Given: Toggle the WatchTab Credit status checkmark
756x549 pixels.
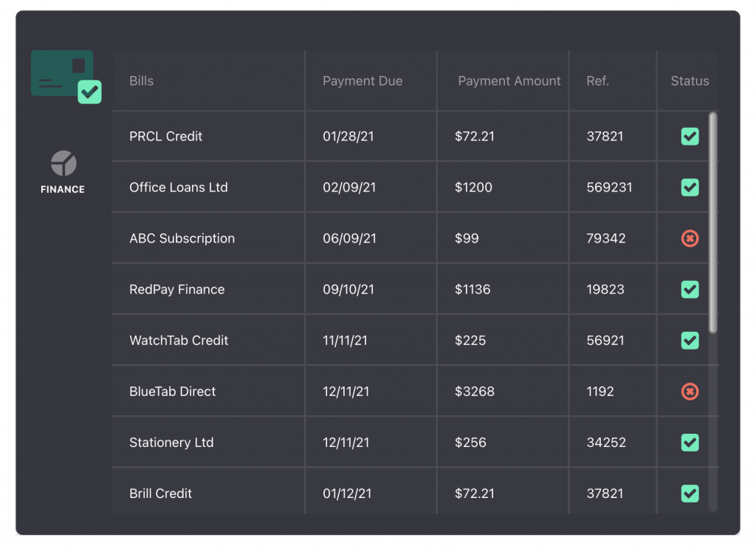Looking at the screenshot, I should (x=690, y=341).
